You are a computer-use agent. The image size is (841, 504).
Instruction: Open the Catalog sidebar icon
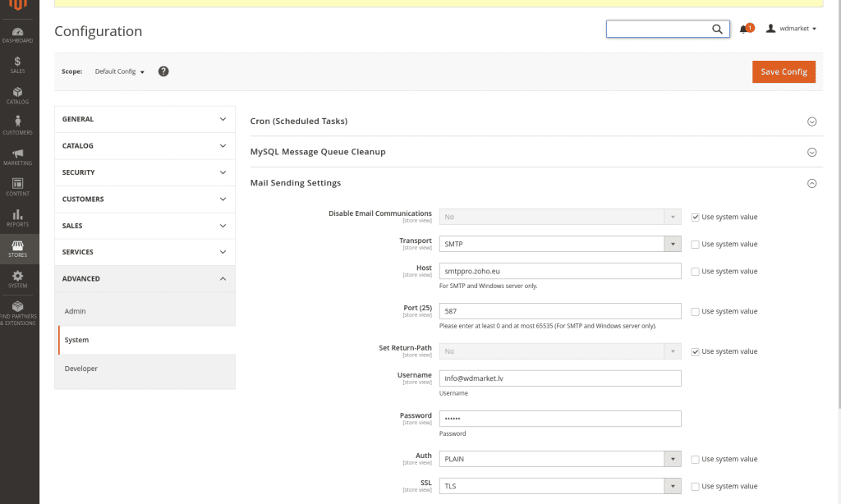tap(17, 94)
